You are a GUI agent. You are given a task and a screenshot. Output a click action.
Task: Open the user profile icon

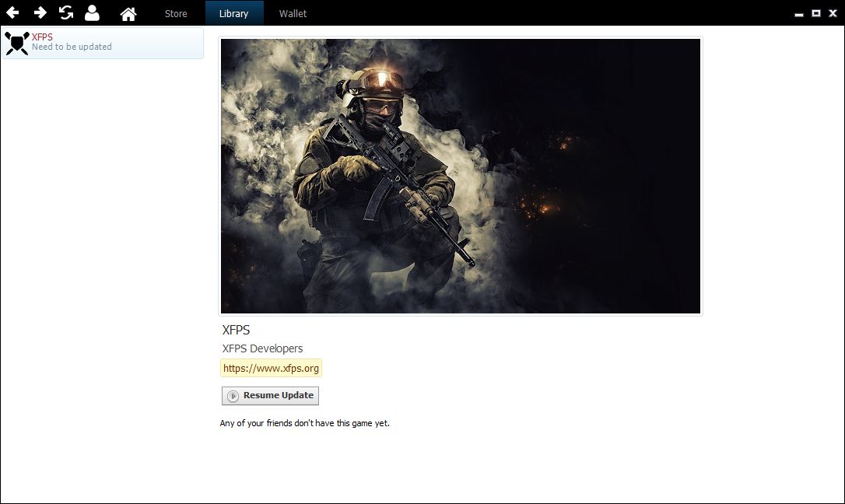[92, 12]
